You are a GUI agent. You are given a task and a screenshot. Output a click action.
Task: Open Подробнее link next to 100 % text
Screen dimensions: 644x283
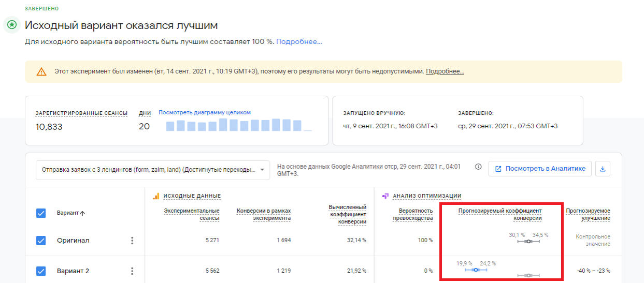pyautogui.click(x=299, y=41)
